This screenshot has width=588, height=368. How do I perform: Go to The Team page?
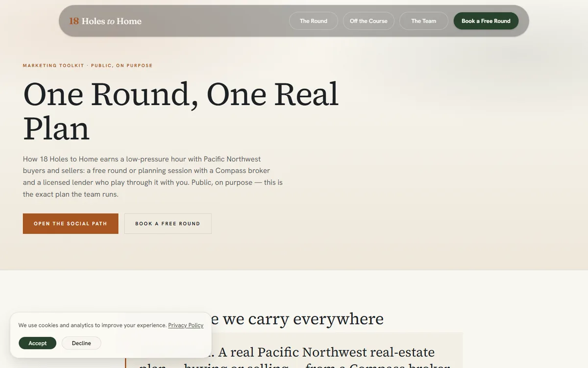point(424,21)
